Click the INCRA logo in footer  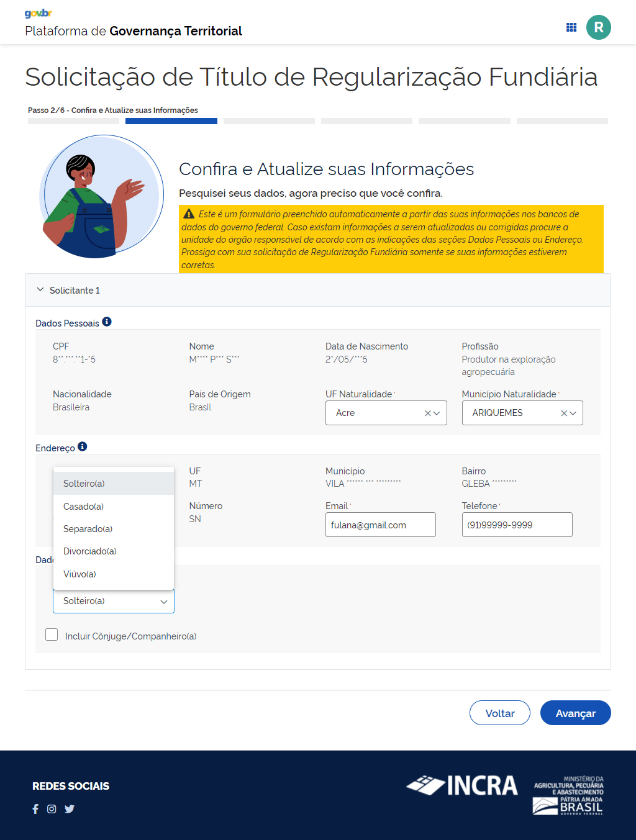pos(462,785)
